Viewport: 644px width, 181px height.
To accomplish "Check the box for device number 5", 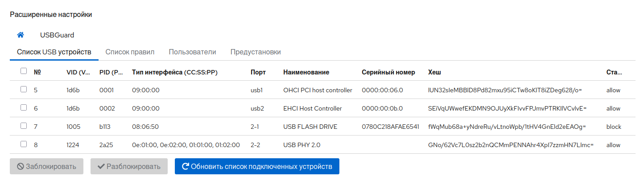I will click(24, 89).
